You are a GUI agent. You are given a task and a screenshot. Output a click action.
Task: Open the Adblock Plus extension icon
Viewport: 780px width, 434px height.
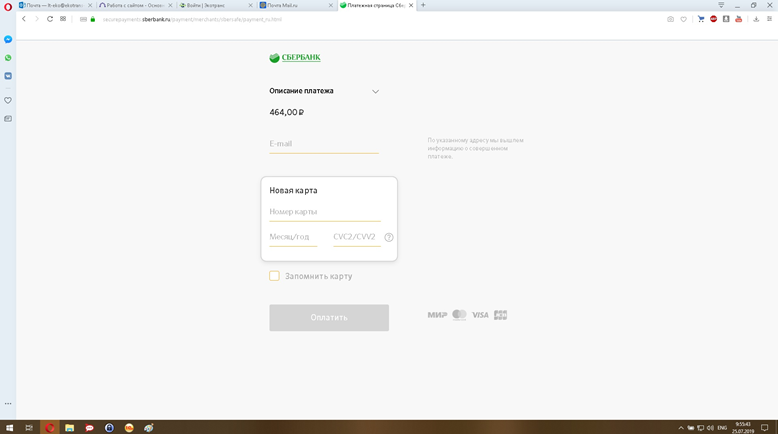(713, 19)
